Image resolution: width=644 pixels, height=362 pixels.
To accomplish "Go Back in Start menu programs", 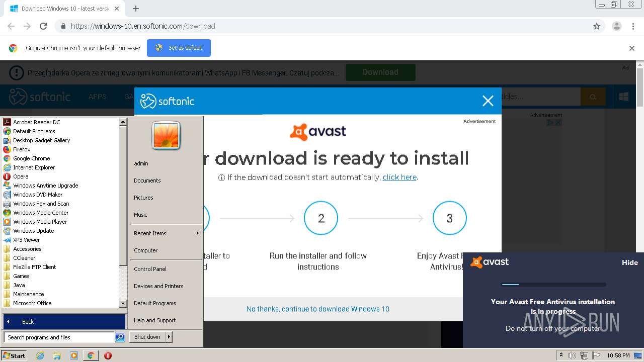I will [x=64, y=322].
